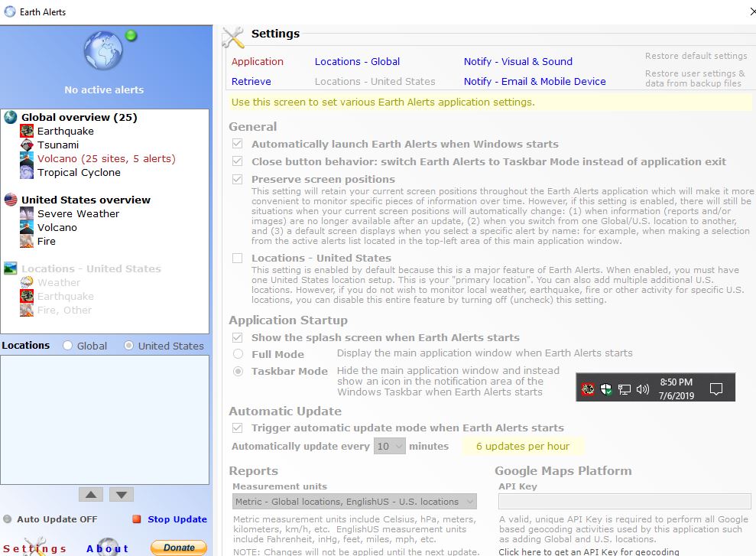
Task: Click the "6 updates per hour" text
Action: pyautogui.click(x=523, y=446)
